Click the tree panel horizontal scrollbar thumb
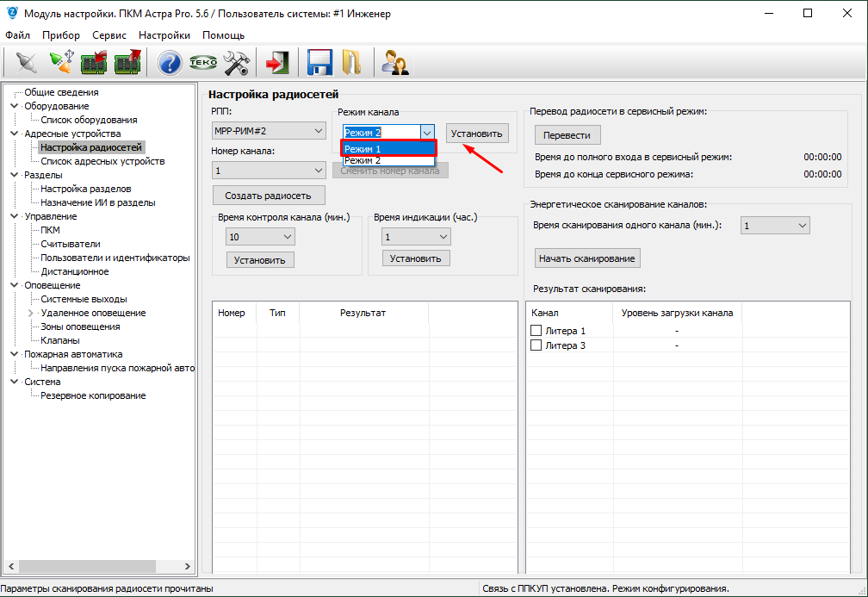Viewport: 868px width, 597px height. pyautogui.click(x=87, y=567)
